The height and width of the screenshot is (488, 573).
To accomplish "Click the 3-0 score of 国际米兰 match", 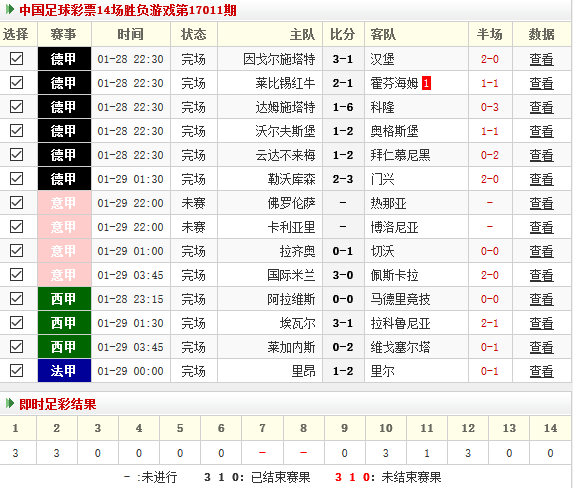I will coord(343,275).
